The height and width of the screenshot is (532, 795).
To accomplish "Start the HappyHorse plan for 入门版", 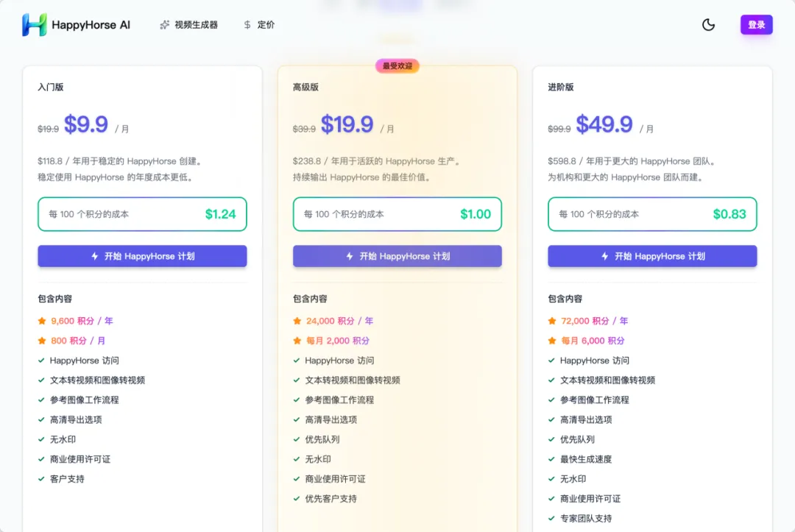I will pyautogui.click(x=143, y=256).
